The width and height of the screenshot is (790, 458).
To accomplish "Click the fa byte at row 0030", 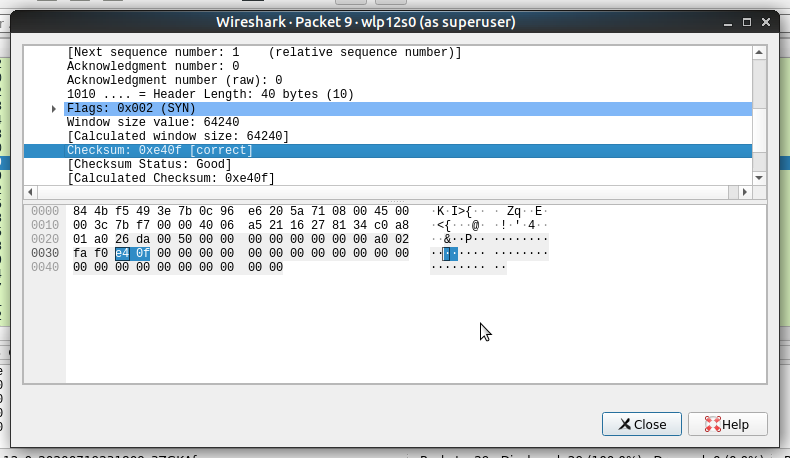I will click(x=80, y=253).
